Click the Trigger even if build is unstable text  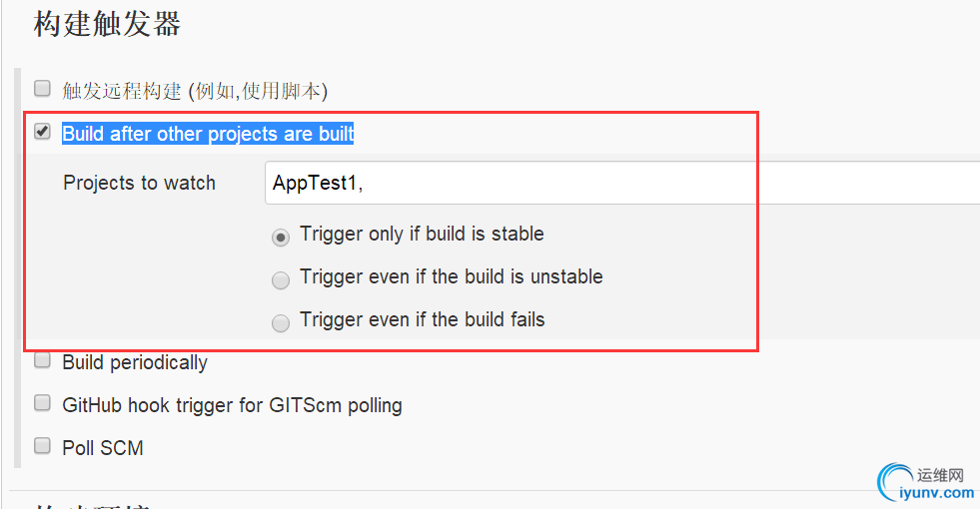click(x=451, y=276)
